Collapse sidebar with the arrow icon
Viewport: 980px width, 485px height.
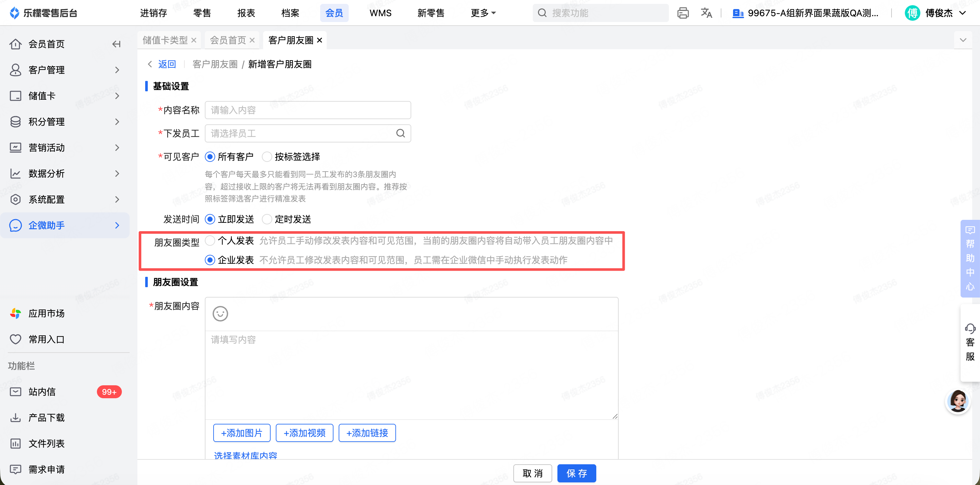(x=116, y=44)
